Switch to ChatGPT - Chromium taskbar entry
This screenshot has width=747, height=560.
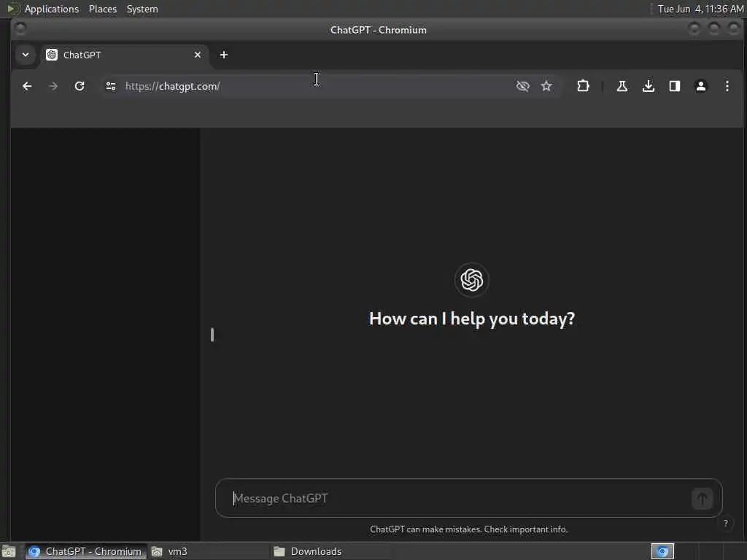pos(86,551)
